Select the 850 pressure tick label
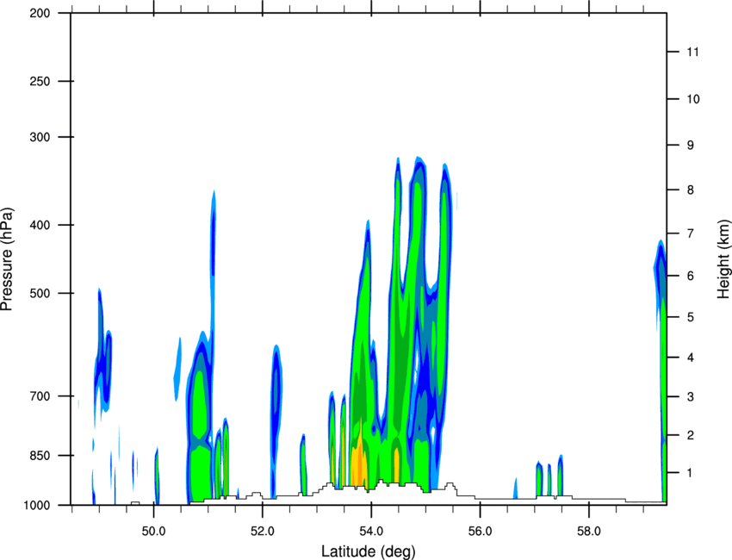 40,456
